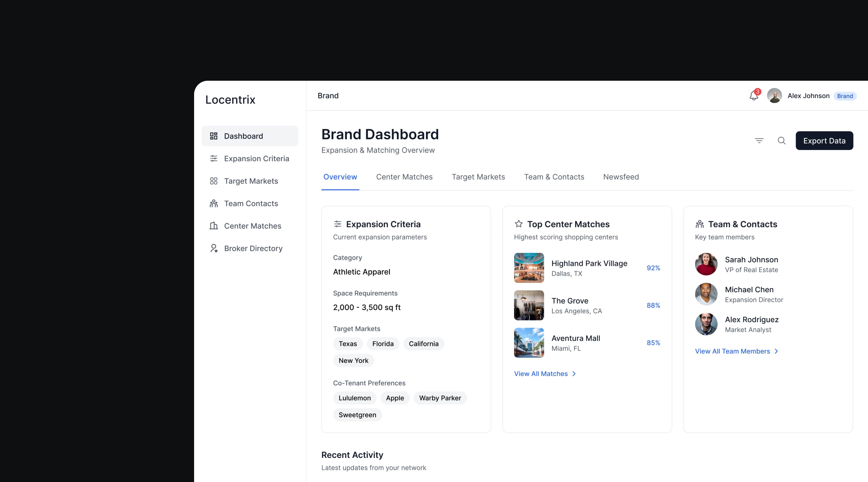Click the Aventura Mall thumbnail image
Image resolution: width=868 pixels, height=482 pixels.
(529, 343)
